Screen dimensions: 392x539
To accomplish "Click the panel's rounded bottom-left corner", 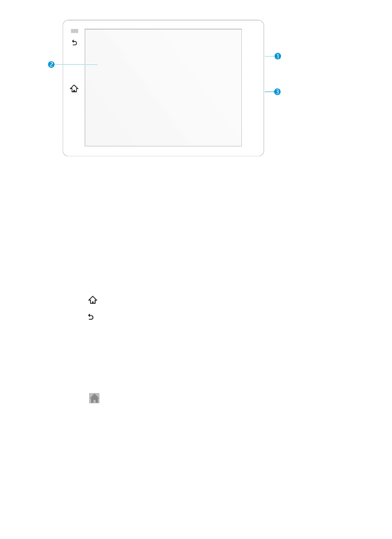I will pos(65,154).
